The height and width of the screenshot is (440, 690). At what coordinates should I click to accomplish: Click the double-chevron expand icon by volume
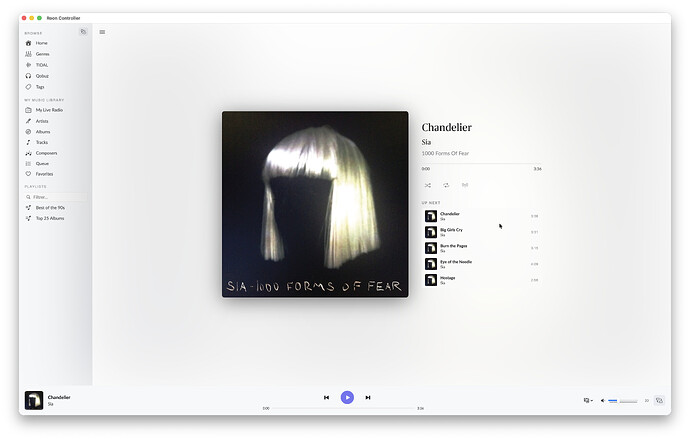coord(646,400)
